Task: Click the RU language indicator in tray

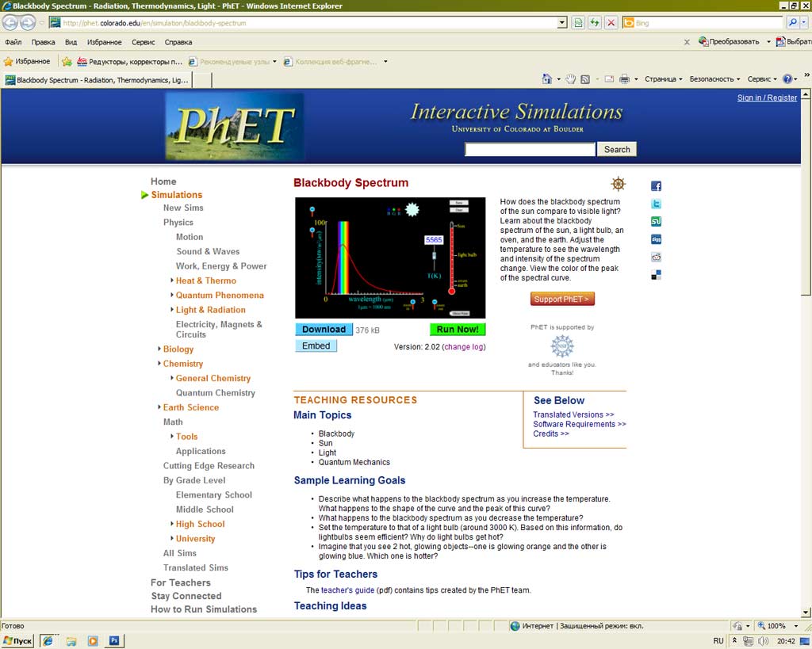Action: click(x=718, y=641)
